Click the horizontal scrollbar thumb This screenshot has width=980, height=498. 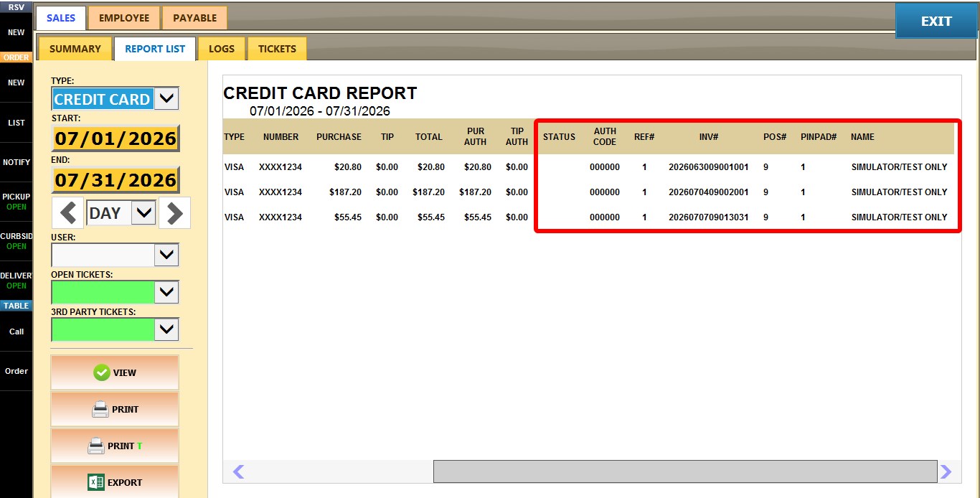coord(685,471)
